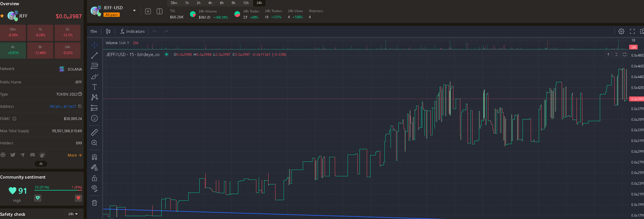Maximize the main chart pane
The height and width of the screenshot is (219, 644).
coord(625,54)
